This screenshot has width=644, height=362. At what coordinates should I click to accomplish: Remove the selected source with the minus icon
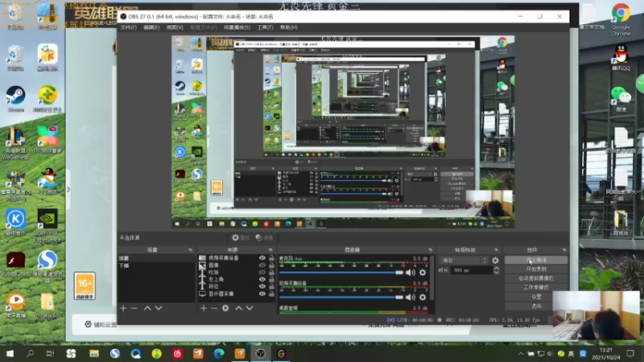pyautogui.click(x=214, y=308)
